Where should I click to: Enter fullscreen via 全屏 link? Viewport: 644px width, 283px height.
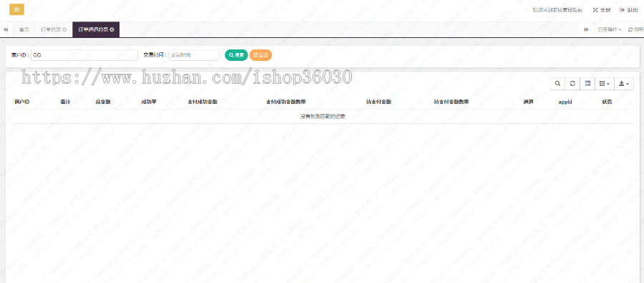602,10
